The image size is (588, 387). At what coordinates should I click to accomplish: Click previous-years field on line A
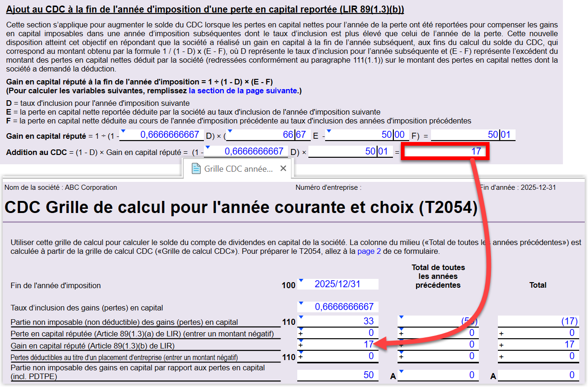pyautogui.click(x=438, y=375)
